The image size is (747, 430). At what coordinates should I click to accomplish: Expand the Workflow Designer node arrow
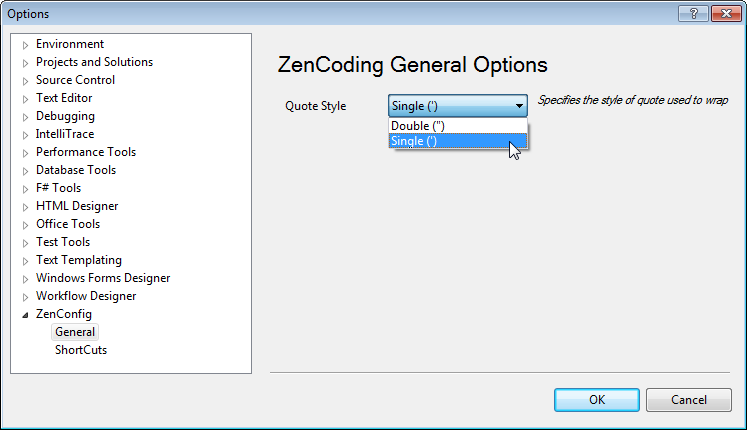click(x=26, y=296)
